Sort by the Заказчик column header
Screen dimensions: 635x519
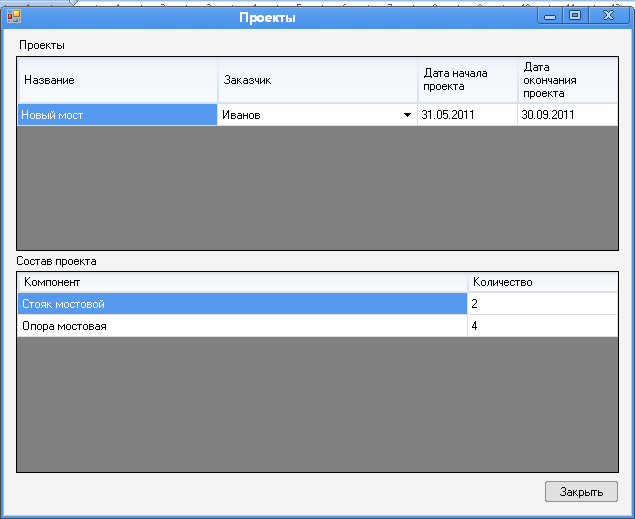(318, 80)
